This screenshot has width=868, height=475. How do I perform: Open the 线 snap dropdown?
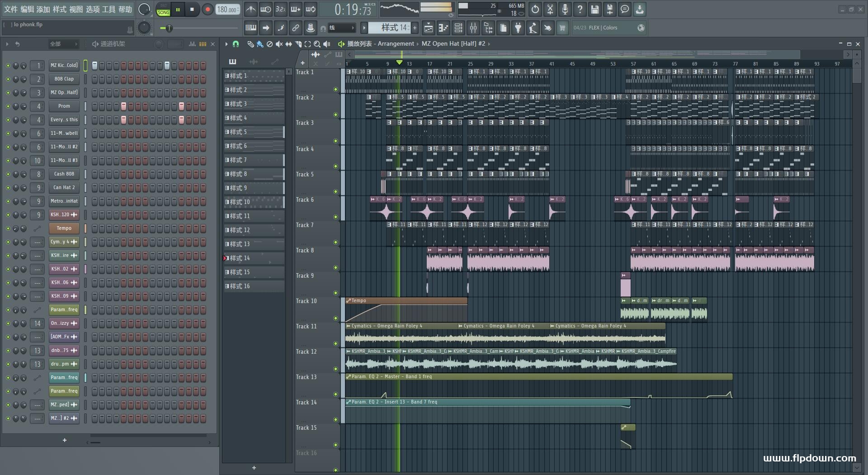341,28
